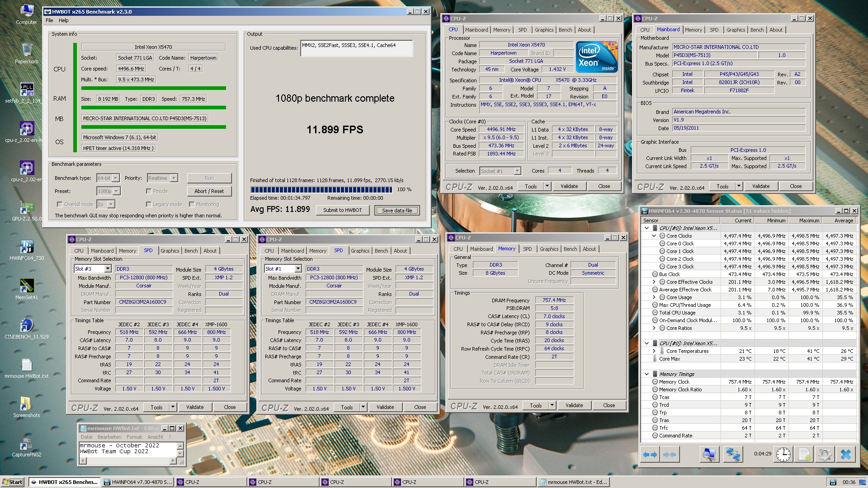Image resolution: width=868 pixels, height=488 pixels.
Task: Click taskbar mrmouse HWBot.txt editor entry
Action: [574, 482]
